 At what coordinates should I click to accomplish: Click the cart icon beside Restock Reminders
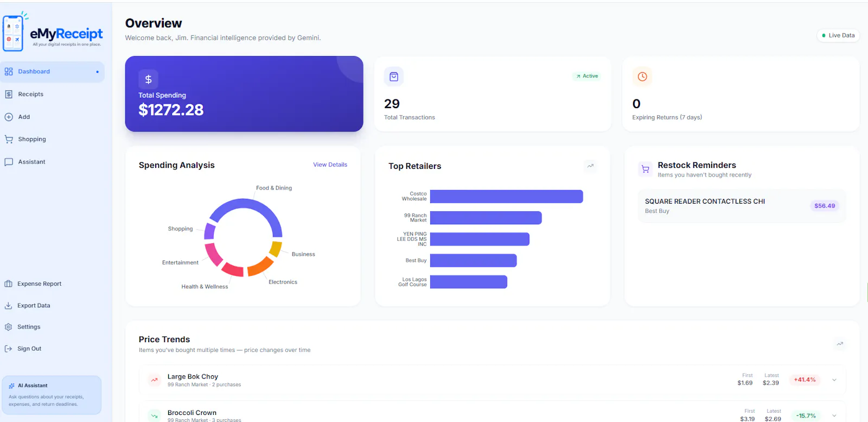tap(645, 169)
